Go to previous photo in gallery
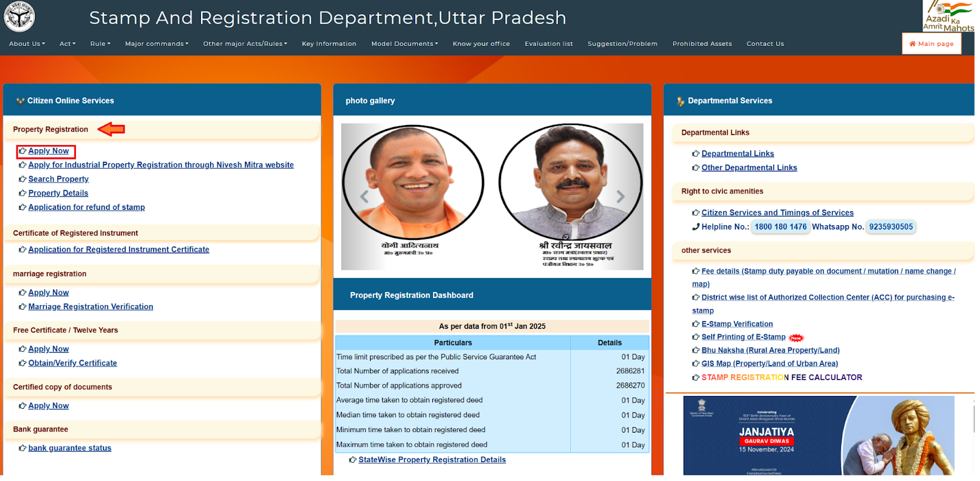The image size is (980, 481). point(364,196)
